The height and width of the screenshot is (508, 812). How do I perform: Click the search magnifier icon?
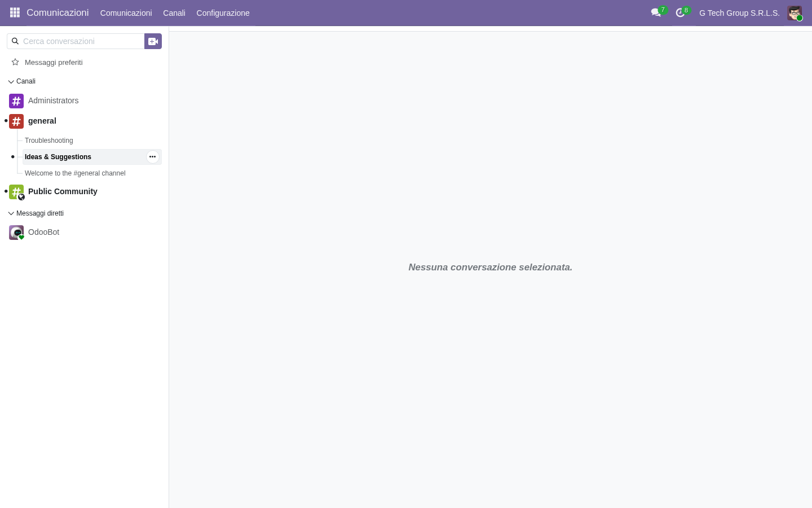click(15, 41)
